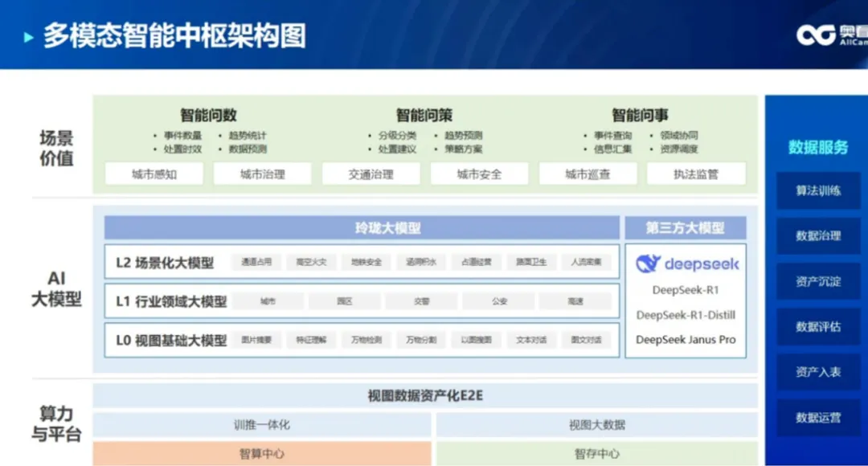Open the 算法训练 data service item
Image resolution: width=868 pixels, height=466 pixels.
(818, 190)
